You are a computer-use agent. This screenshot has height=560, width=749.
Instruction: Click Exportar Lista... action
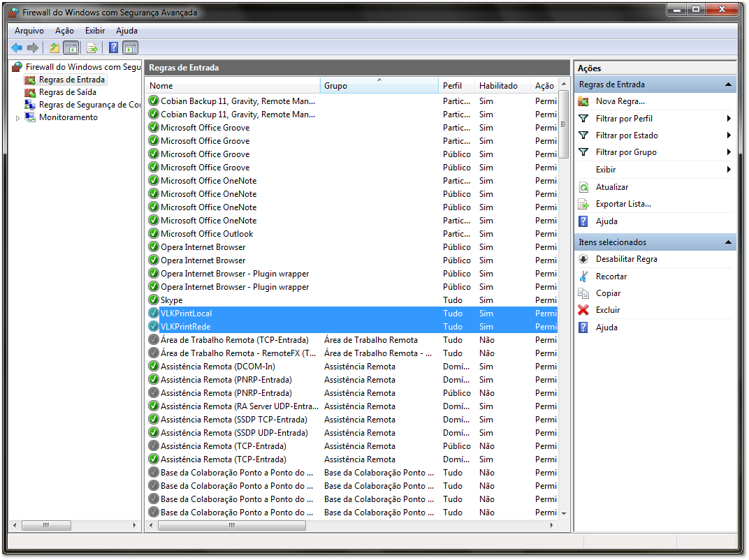[x=623, y=204]
